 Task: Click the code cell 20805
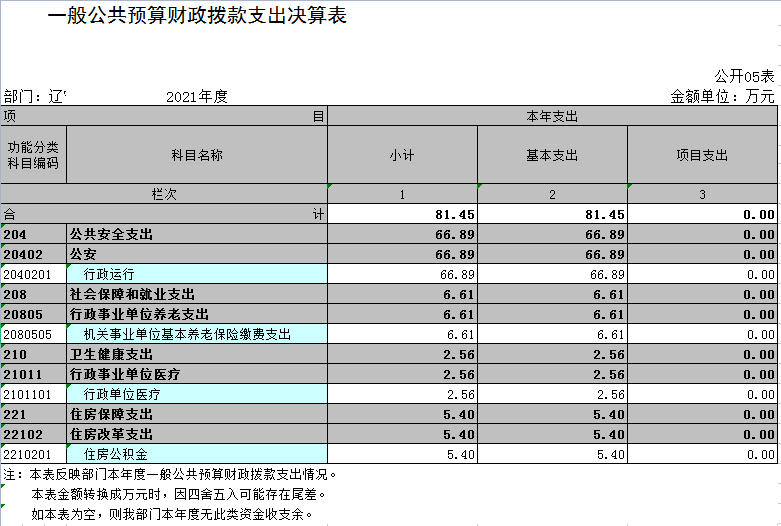33,314
